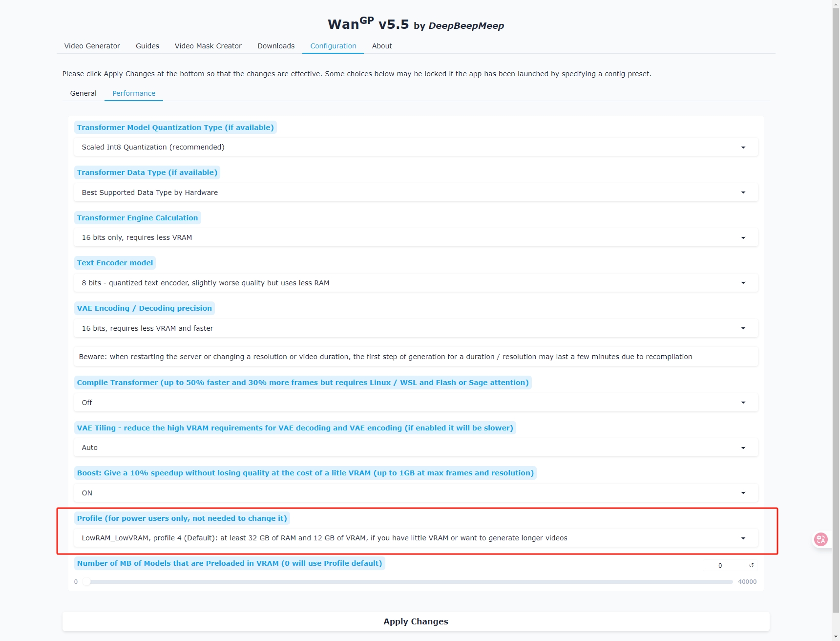Image resolution: width=840 pixels, height=641 pixels.
Task: Open the Profile dropdown for power users
Action: point(415,538)
